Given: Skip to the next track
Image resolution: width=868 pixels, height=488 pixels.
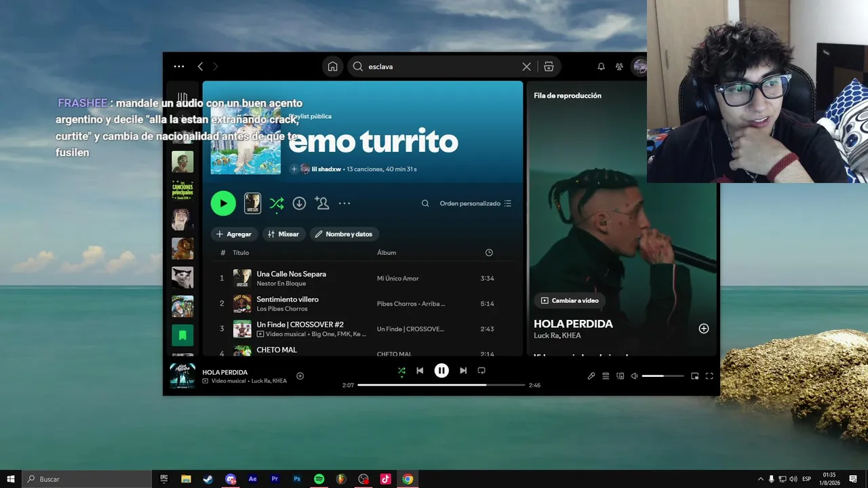Looking at the screenshot, I should tap(463, 371).
